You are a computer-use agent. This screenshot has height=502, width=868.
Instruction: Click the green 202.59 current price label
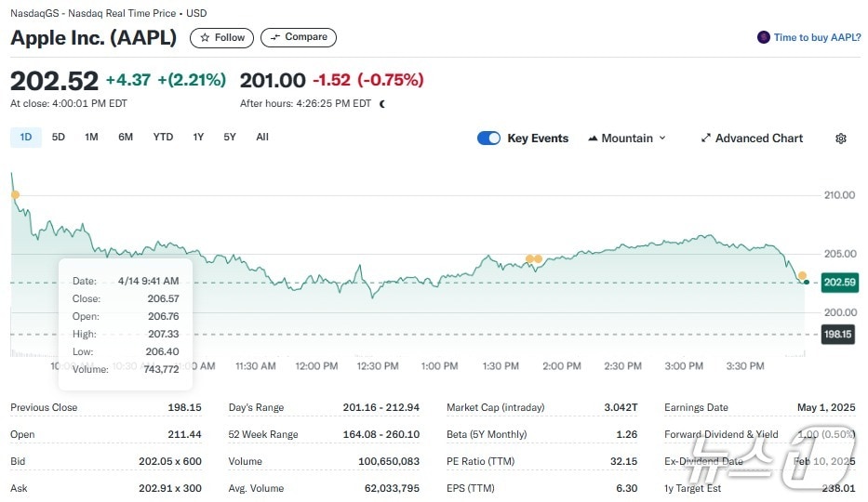(839, 282)
